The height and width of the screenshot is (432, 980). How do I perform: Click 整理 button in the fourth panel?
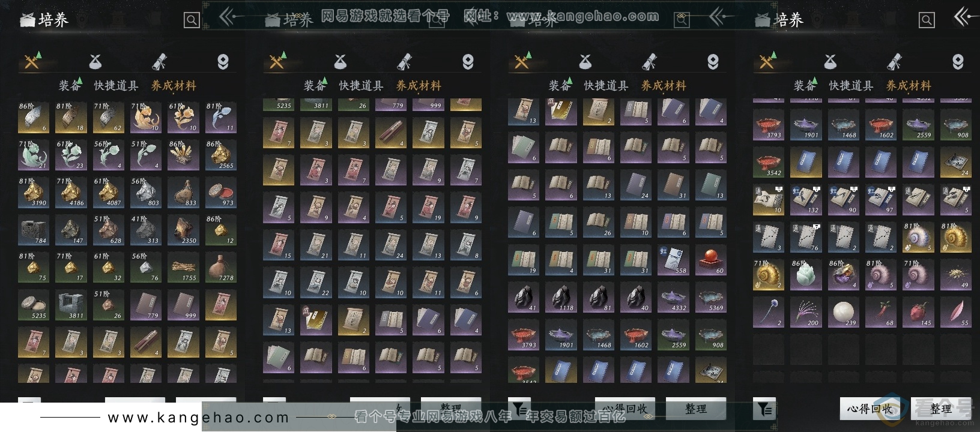(941, 409)
